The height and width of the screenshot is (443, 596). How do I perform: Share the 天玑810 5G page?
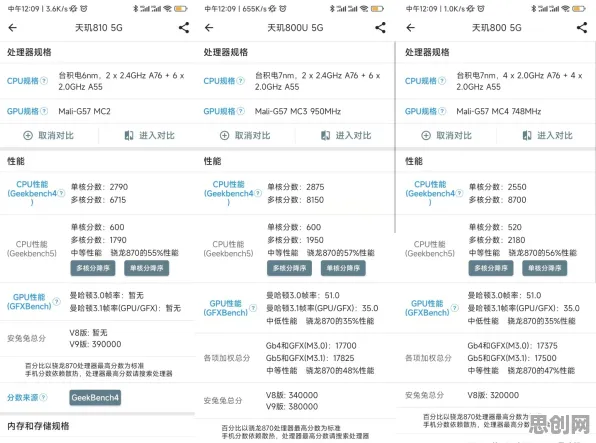184,27
